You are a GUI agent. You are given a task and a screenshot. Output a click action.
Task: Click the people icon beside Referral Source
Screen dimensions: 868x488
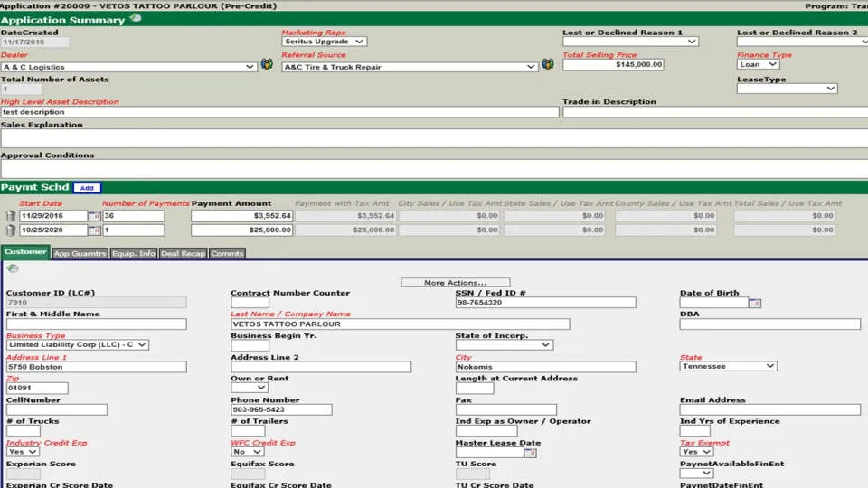coord(548,65)
